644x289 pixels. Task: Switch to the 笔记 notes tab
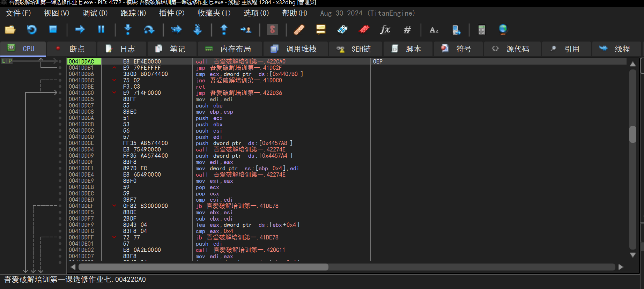point(172,49)
